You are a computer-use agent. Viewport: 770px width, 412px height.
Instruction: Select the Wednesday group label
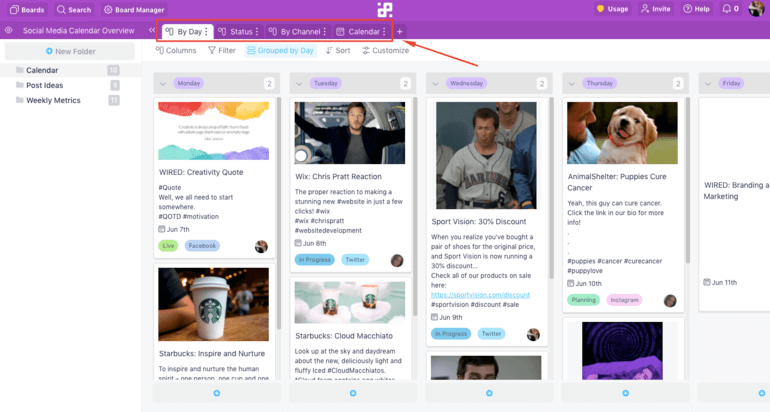coord(467,83)
